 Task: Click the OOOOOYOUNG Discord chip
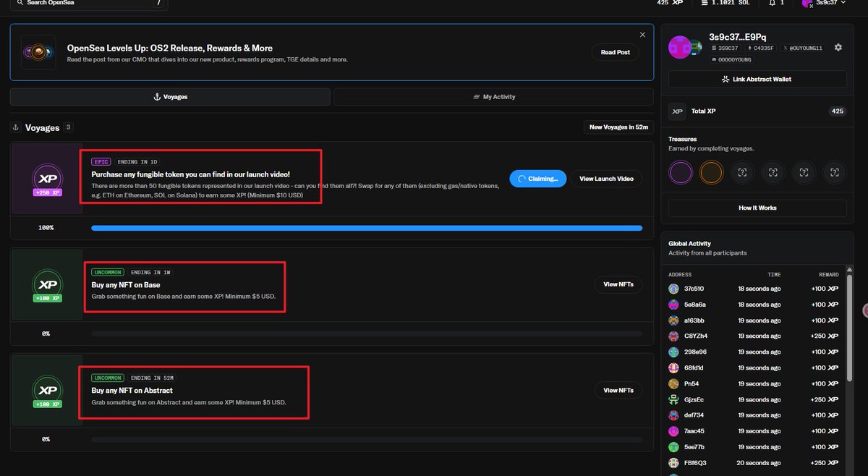(x=732, y=59)
